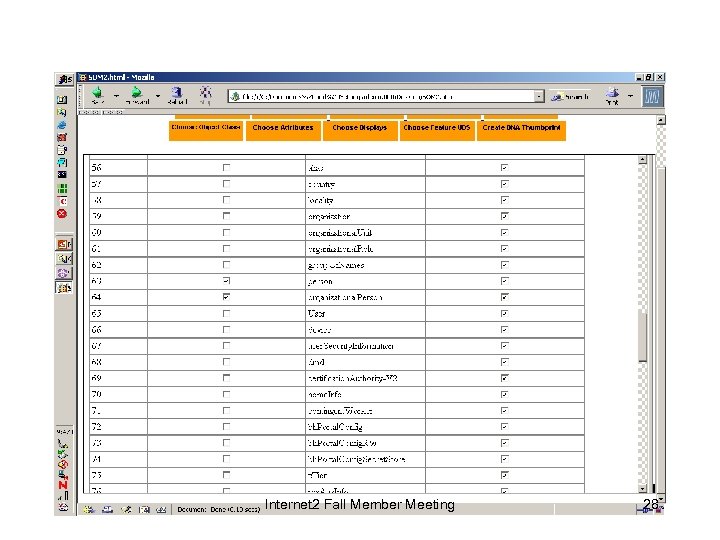Image resolution: width=720 pixels, height=540 pixels.
Task: Uncheck the last checkbox in row 69 certificationAuthority-V2
Action: [504, 378]
